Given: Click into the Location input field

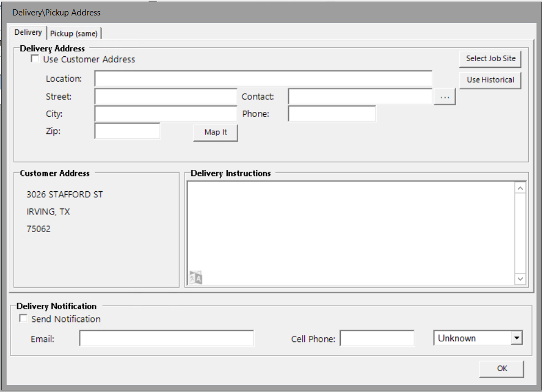Looking at the screenshot, I should [263, 79].
